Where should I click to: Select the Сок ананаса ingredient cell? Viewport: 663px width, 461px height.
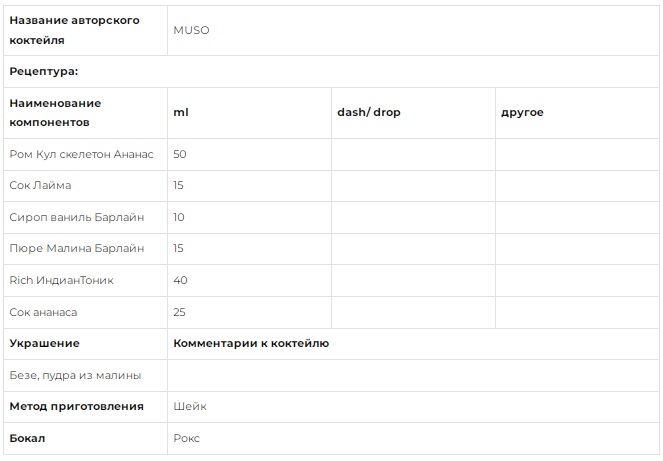pos(85,313)
